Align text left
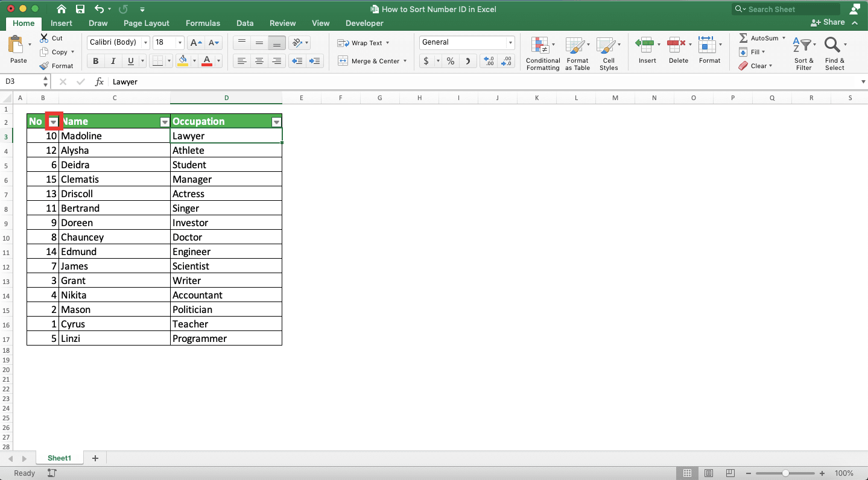 click(x=242, y=61)
